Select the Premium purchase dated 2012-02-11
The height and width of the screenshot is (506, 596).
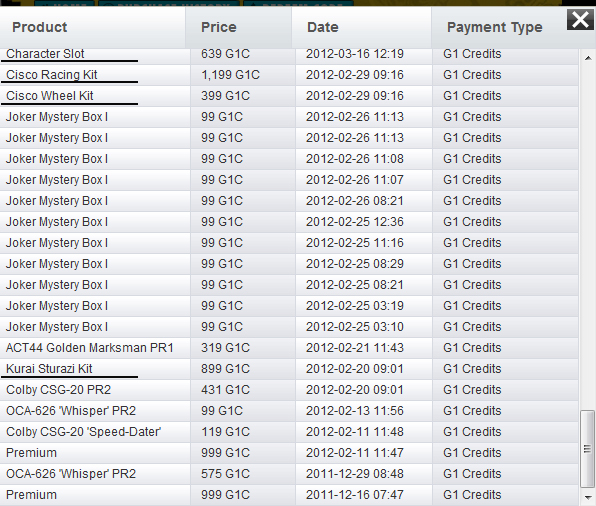pos(289,453)
